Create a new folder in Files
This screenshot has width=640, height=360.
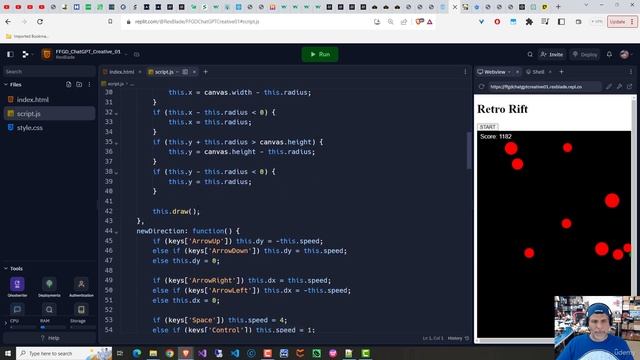pos(79,84)
